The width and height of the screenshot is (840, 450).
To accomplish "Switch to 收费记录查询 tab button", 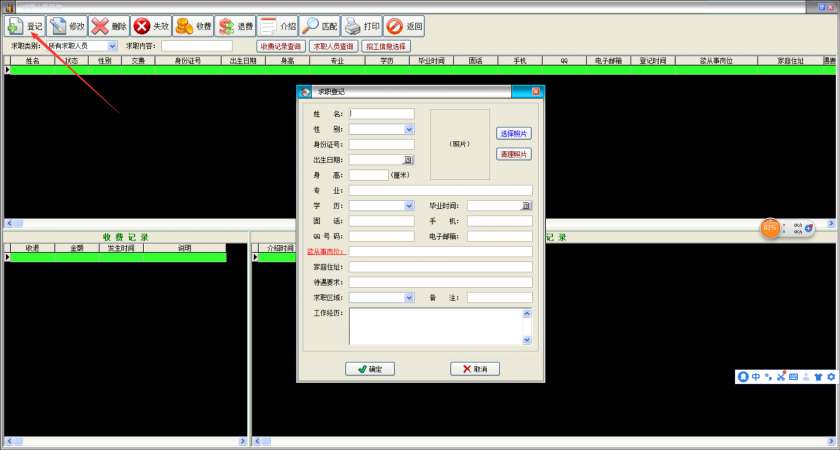I will (x=280, y=46).
